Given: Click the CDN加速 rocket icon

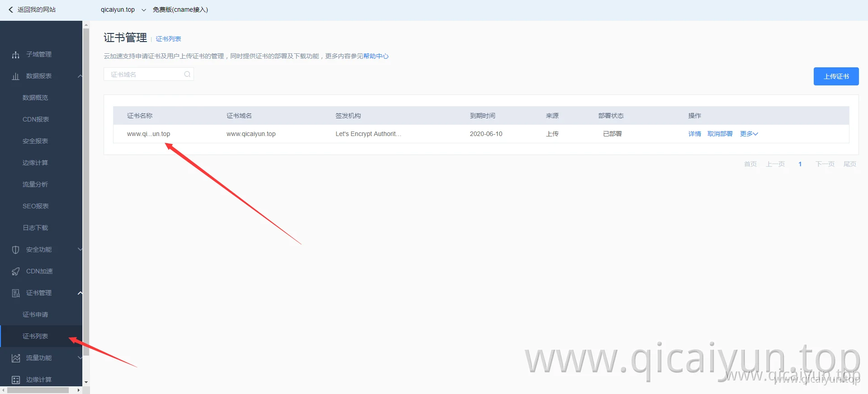Looking at the screenshot, I should 16,272.
